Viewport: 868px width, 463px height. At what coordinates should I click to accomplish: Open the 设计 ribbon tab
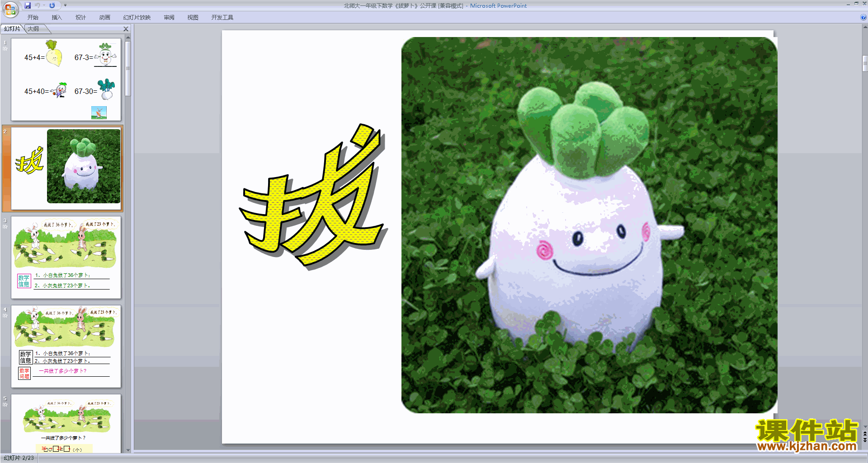81,18
